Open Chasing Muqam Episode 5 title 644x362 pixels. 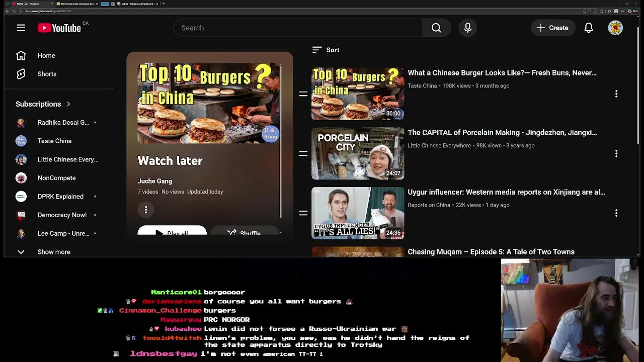pos(491,252)
